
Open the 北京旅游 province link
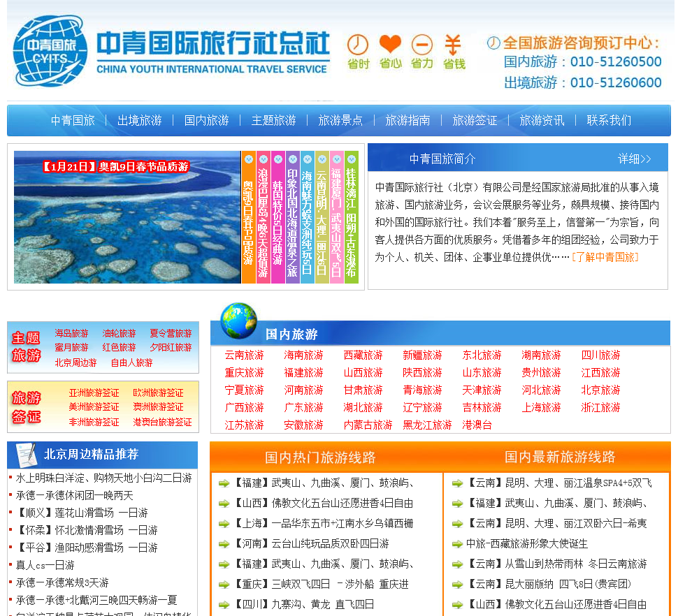(600, 390)
